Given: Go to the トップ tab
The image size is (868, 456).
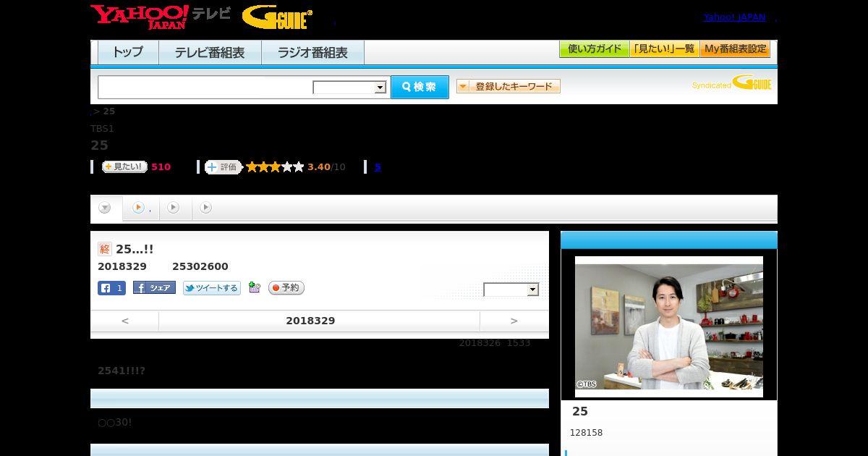Looking at the screenshot, I should 128,52.
